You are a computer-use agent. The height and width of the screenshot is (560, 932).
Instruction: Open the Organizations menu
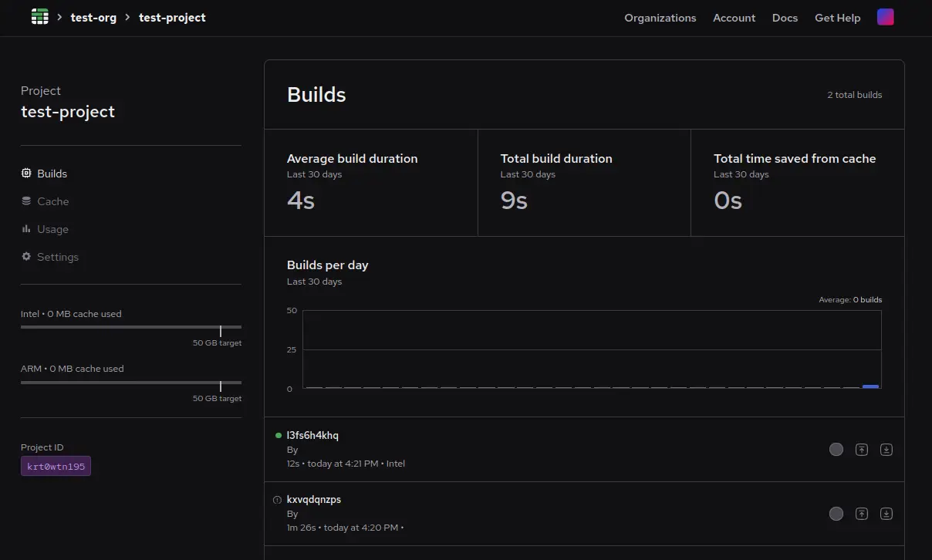(x=660, y=18)
